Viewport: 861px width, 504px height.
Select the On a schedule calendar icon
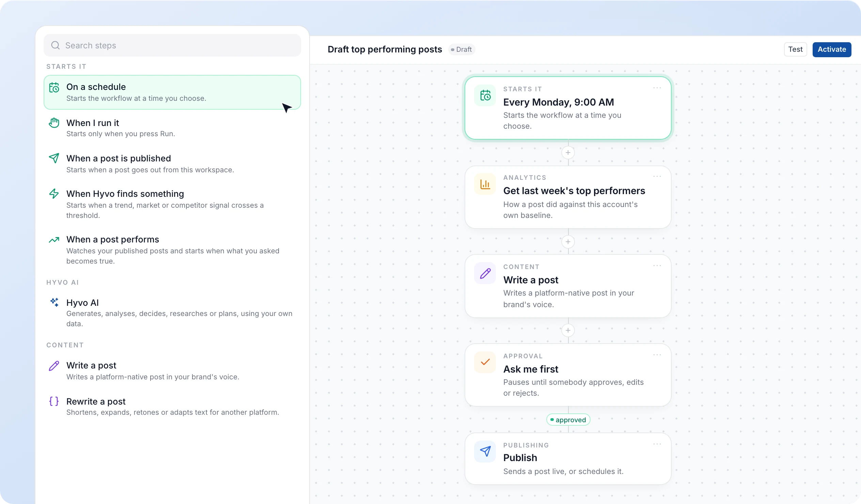(54, 88)
